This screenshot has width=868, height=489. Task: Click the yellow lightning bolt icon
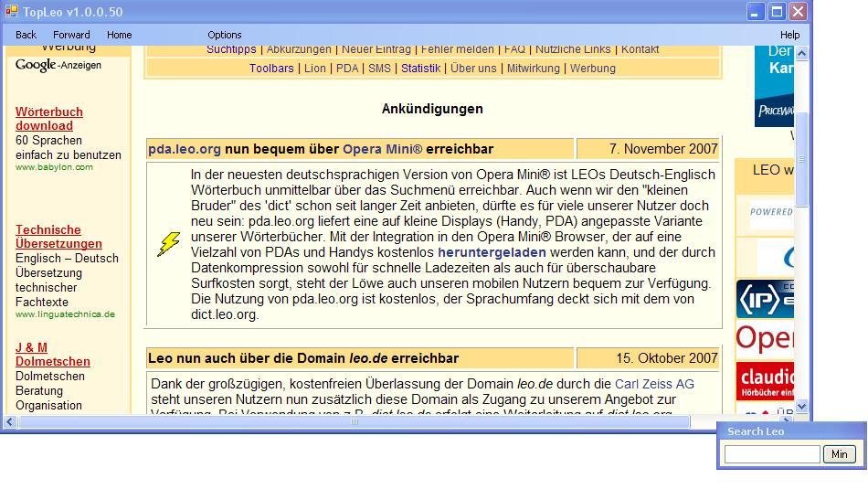coord(168,244)
